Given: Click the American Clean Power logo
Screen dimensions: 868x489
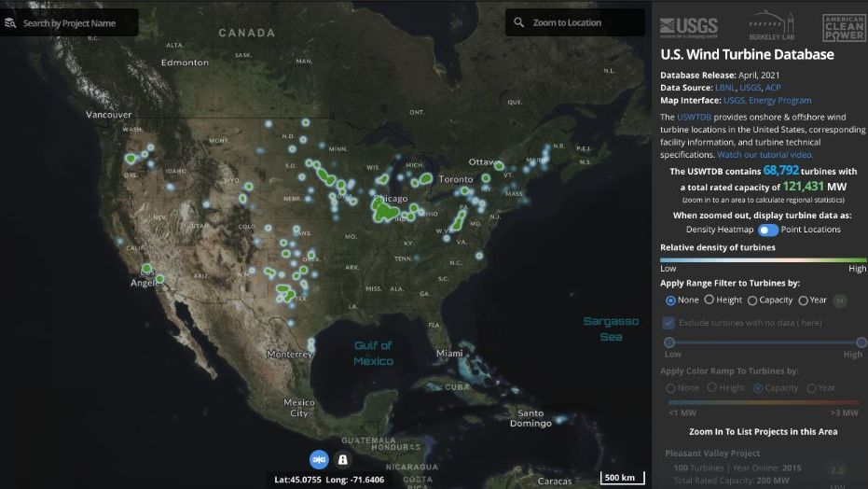Looking at the screenshot, I should point(843,27).
